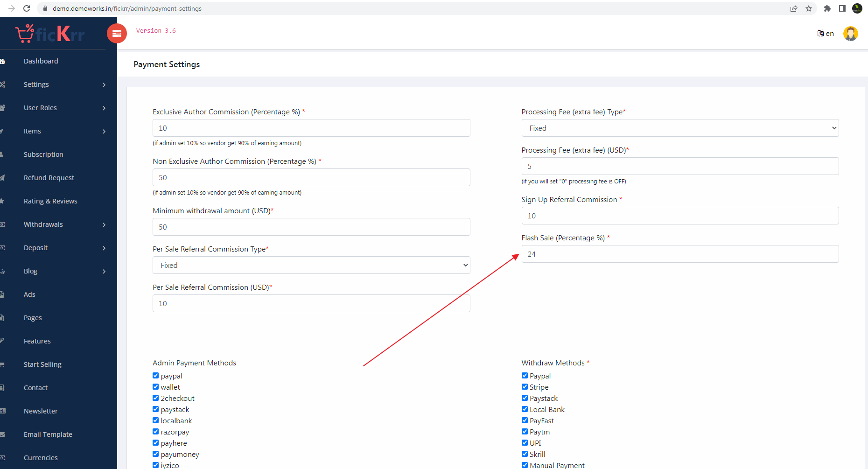
Task: Click the Exclusive Author Commission field
Action: [311, 128]
